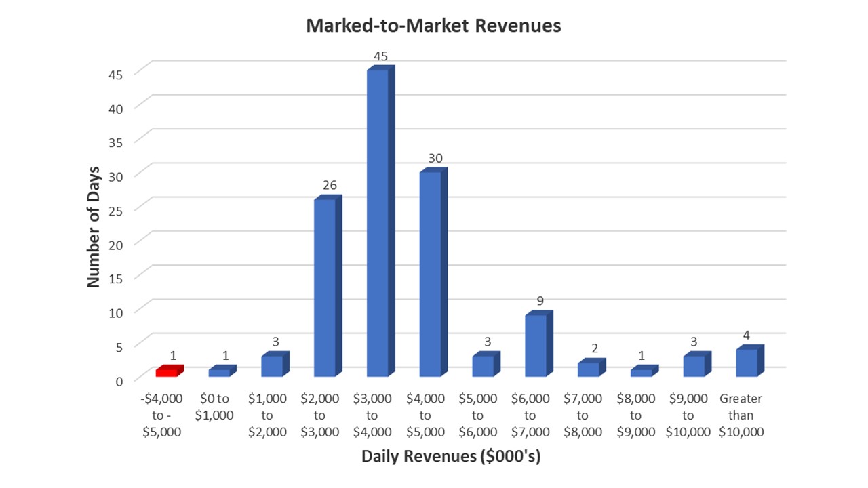Select the $4,000 to $5,000 bar

[431, 274]
